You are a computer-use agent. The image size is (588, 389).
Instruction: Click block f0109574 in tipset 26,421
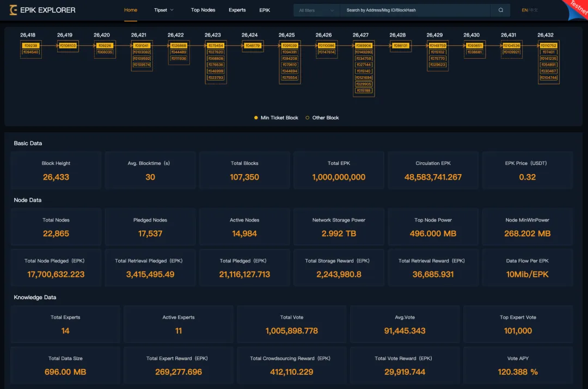point(142,65)
